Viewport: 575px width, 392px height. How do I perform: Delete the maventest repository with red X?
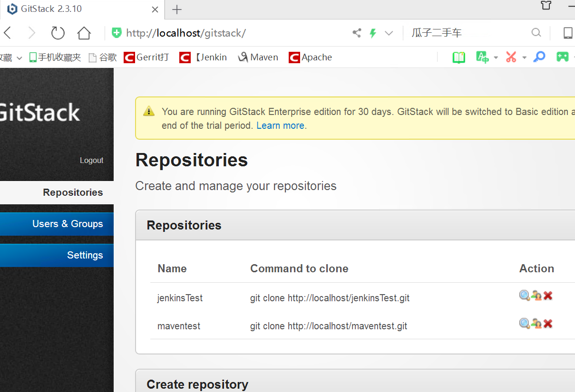tap(548, 324)
